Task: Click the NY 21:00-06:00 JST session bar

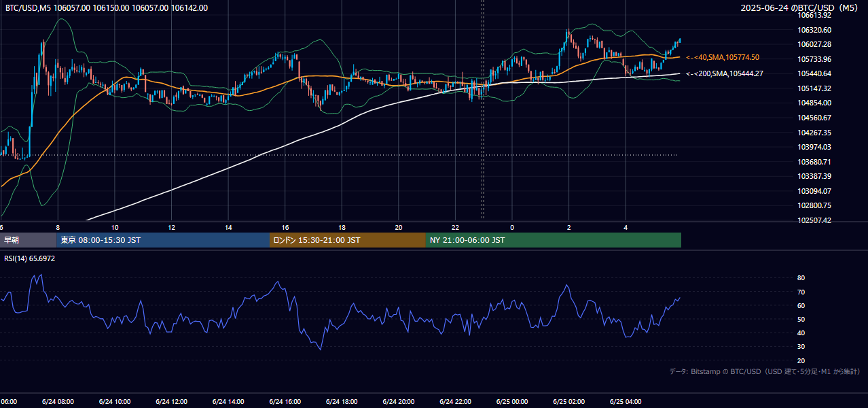Action: [554, 240]
